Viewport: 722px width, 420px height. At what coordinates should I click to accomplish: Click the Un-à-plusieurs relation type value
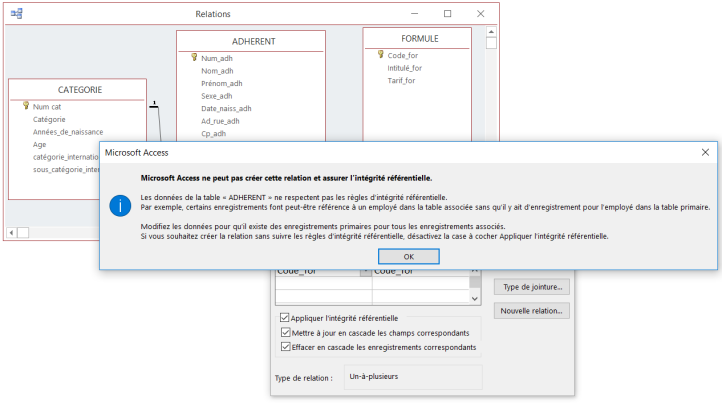[373, 376]
